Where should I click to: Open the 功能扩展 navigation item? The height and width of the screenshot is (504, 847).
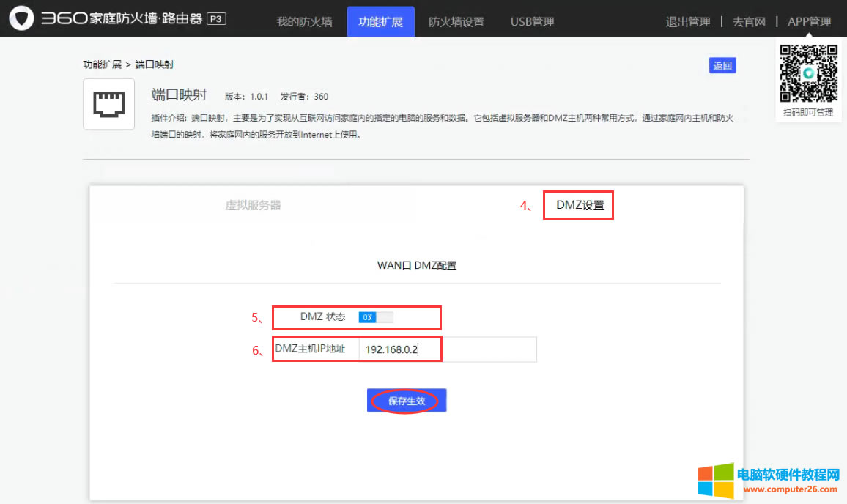[380, 21]
